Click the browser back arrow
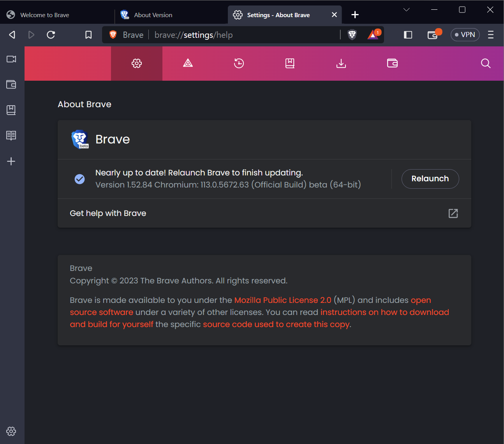The image size is (504, 444). coord(12,35)
